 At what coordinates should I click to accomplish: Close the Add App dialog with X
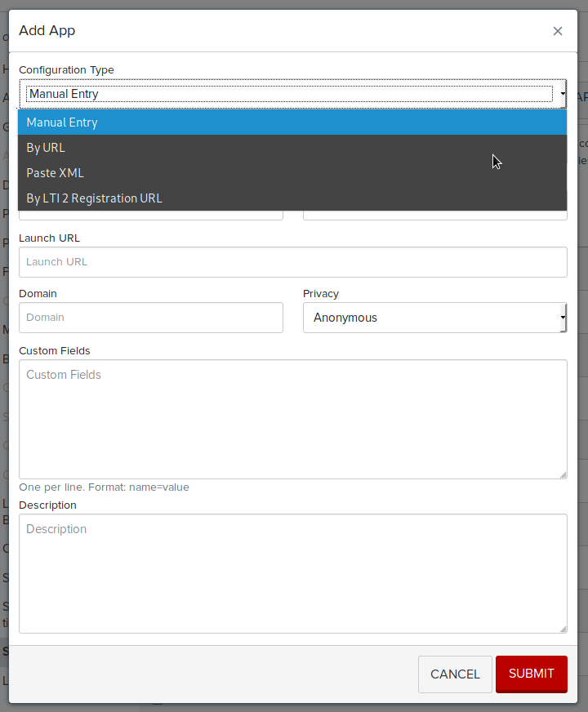pyautogui.click(x=558, y=31)
